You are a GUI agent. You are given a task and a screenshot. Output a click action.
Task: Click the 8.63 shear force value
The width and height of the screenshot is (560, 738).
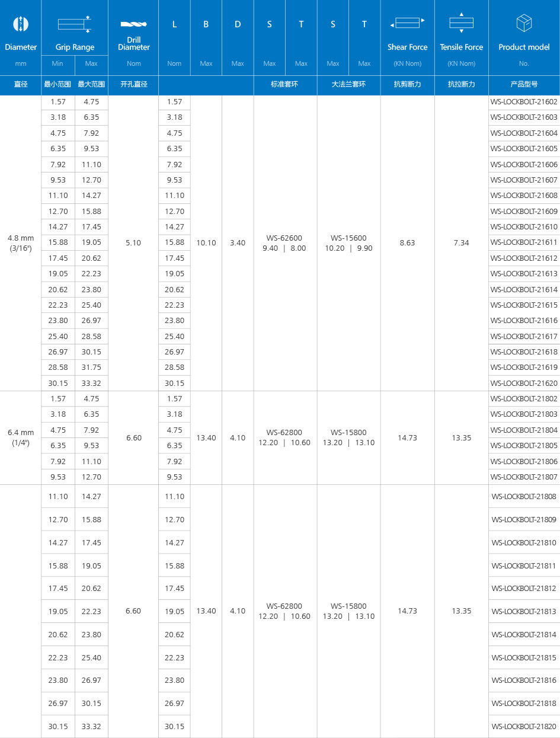407,243
